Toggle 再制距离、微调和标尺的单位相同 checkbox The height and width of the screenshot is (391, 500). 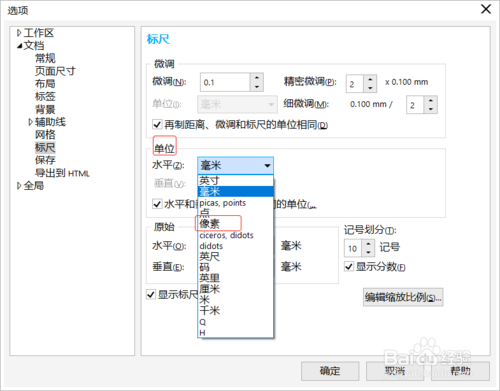coord(157,125)
